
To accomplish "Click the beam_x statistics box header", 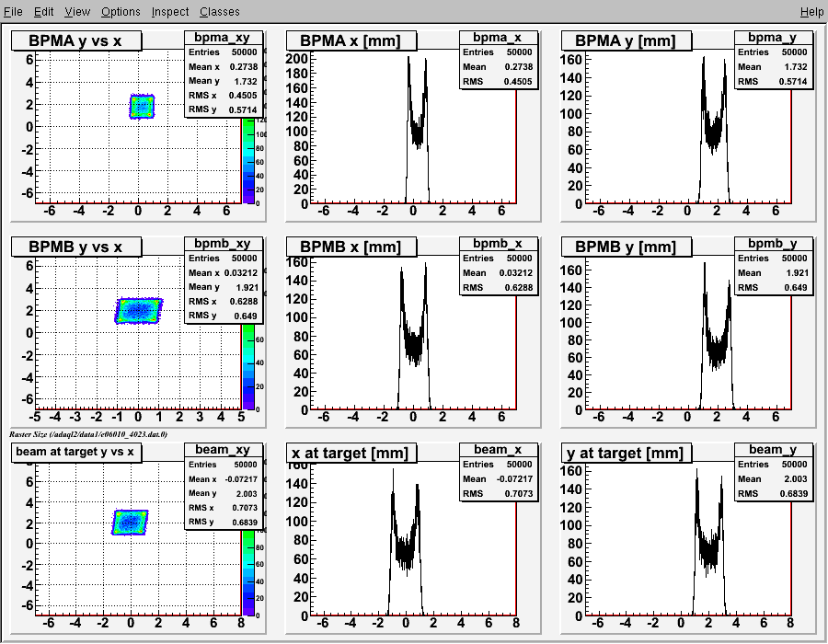I will click(x=498, y=449).
